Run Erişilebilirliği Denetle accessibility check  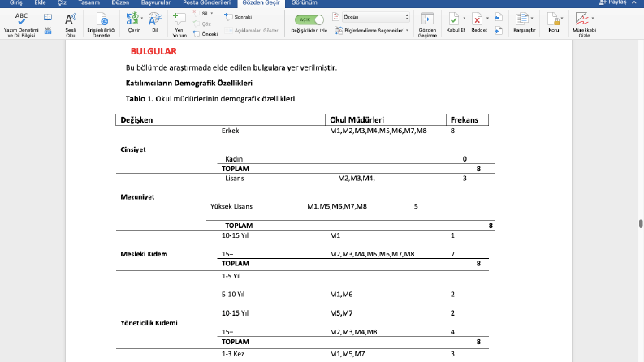click(102, 24)
